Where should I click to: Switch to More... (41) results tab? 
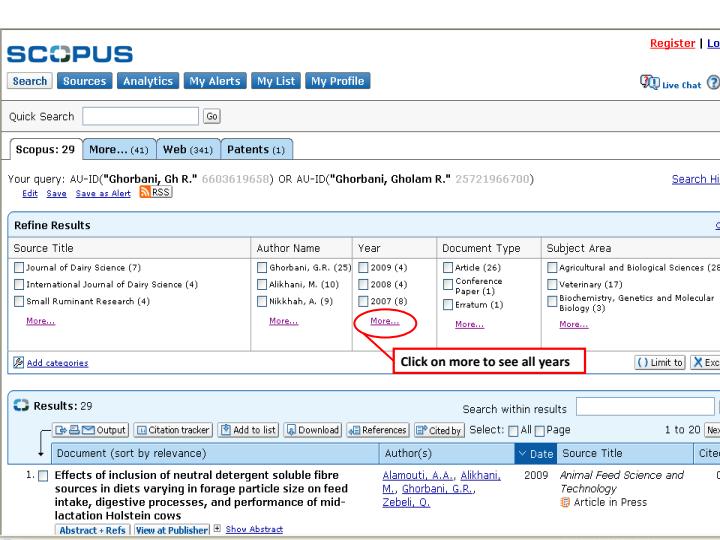[x=119, y=150]
